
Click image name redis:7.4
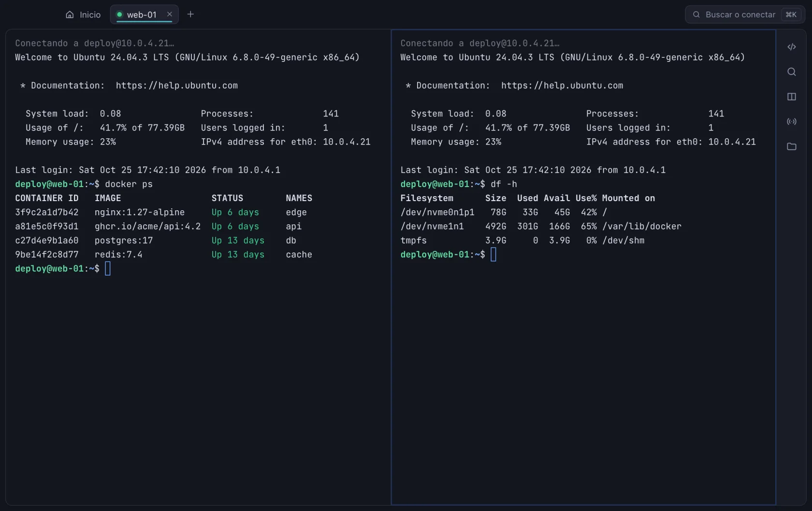pyautogui.click(x=118, y=254)
